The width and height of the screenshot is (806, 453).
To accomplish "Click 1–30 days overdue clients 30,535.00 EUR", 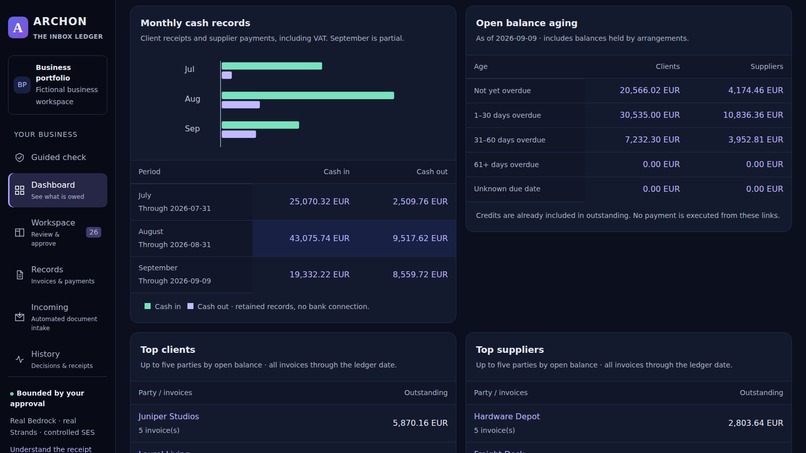I will pyautogui.click(x=650, y=115).
